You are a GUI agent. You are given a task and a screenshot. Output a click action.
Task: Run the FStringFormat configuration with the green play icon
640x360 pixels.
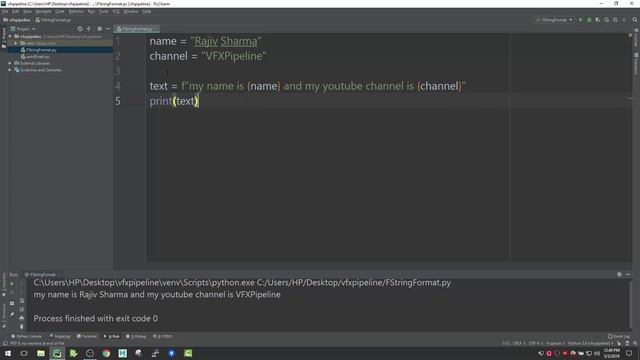tap(580, 20)
